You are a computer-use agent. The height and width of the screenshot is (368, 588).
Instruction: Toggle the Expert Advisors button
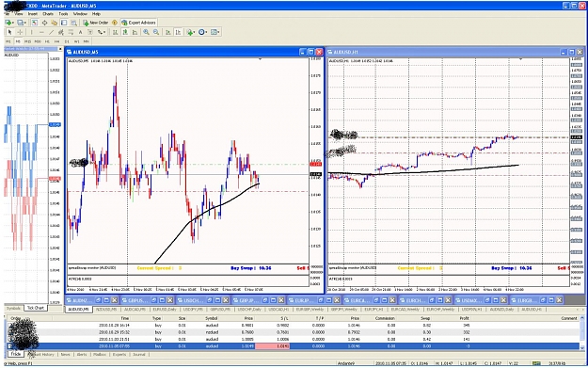(138, 23)
